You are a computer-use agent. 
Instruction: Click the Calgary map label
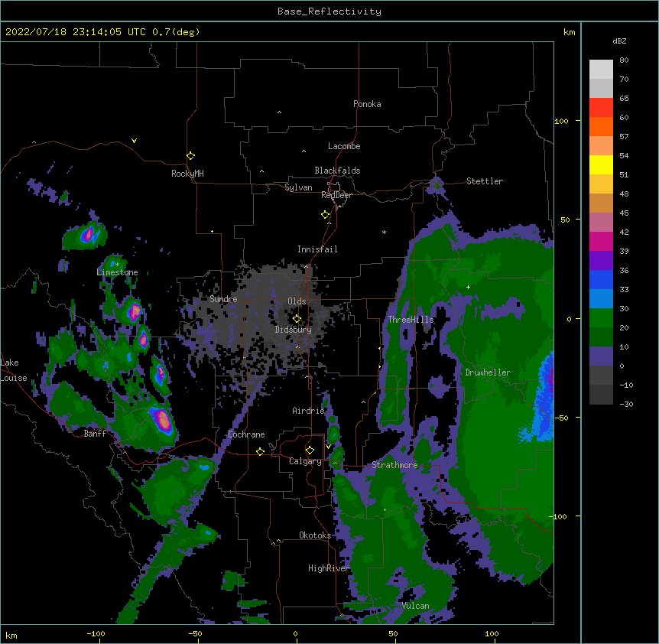click(x=305, y=461)
